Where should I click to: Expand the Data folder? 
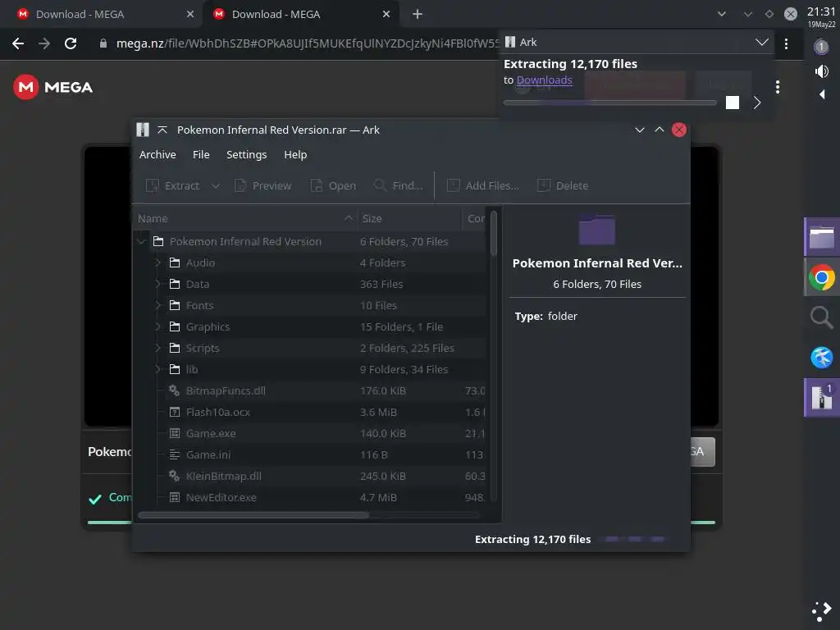(158, 284)
